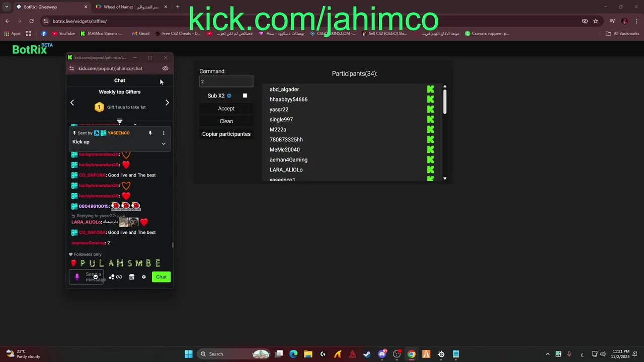
Task: Select participant single997
Action: point(281,120)
